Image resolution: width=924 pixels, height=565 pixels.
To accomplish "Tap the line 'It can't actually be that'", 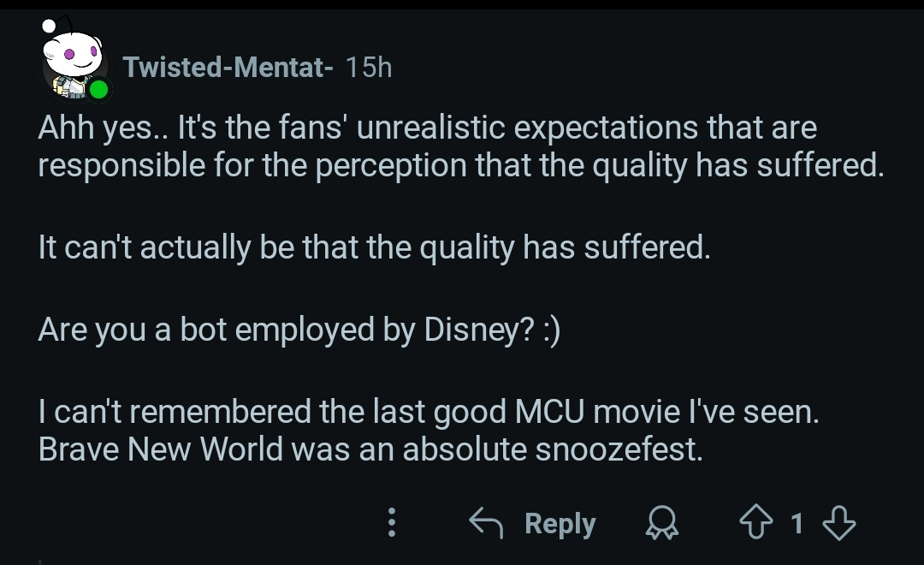I will point(374,247).
